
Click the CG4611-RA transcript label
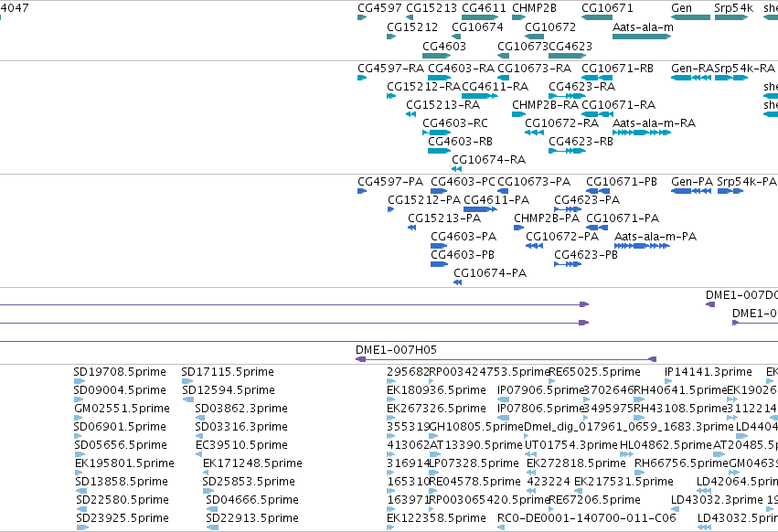[x=496, y=86]
